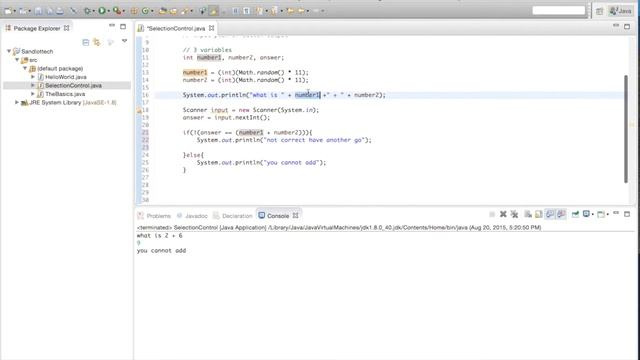Click the New Java Class icon
The image size is (640, 360).
(x=145, y=11)
